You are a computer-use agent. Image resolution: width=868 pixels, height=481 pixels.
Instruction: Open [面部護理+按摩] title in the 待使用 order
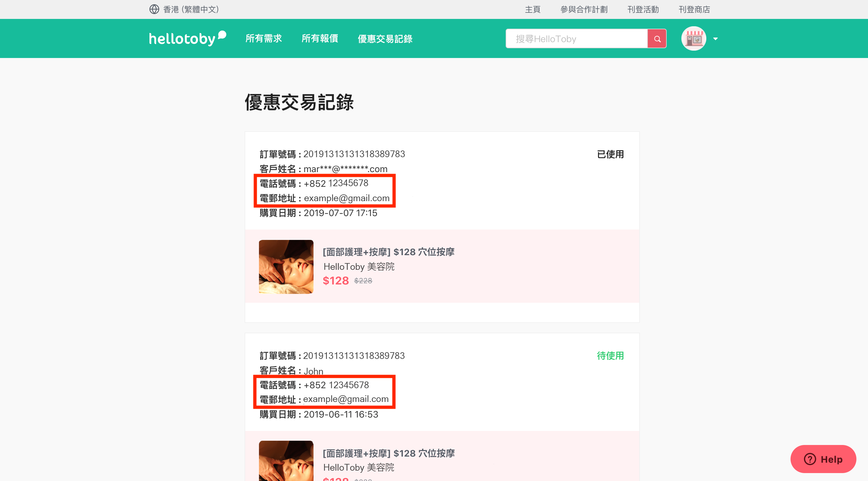[x=389, y=453]
